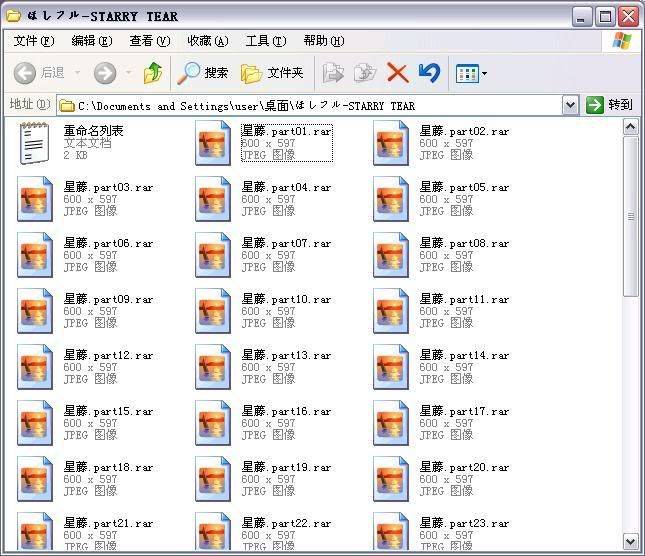Click the address path input field
This screenshot has height=556, width=645.
(309, 106)
